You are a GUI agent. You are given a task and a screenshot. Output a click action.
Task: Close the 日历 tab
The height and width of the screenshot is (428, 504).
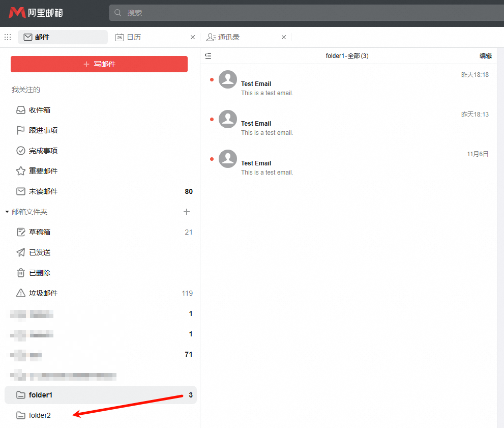click(193, 37)
